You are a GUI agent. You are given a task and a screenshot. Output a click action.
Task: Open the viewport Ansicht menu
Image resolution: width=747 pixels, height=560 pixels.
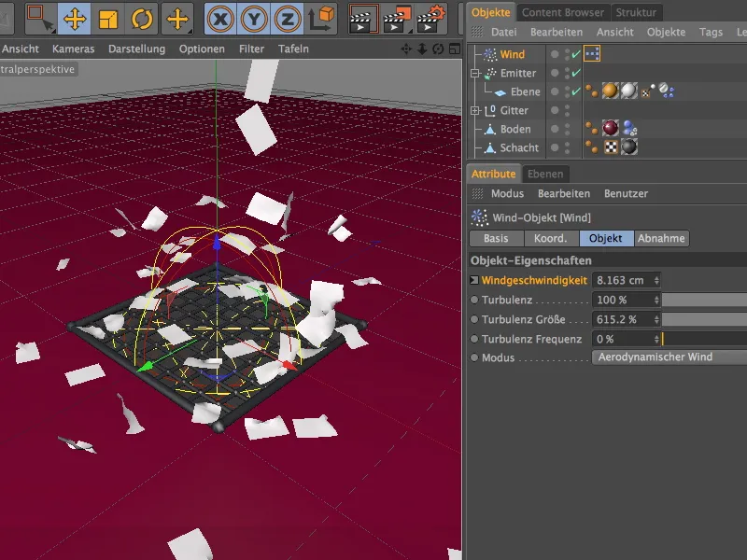(x=20, y=49)
